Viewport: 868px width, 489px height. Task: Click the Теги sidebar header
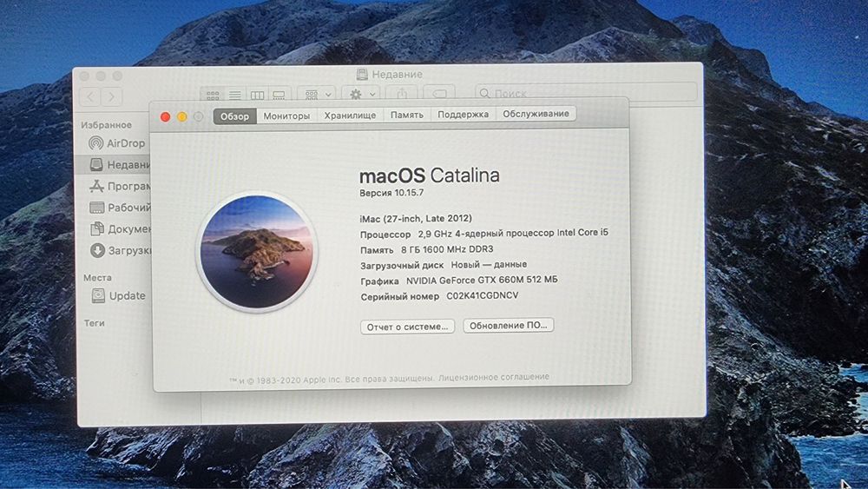coord(94,323)
